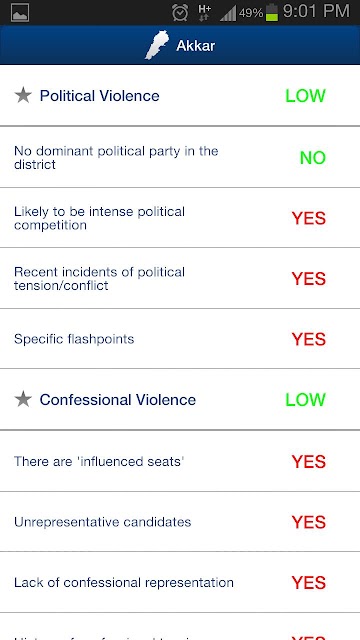Tap the Lebanon map icon in header
Image resolution: width=360 pixels, height=640 pixels.
(x=157, y=45)
